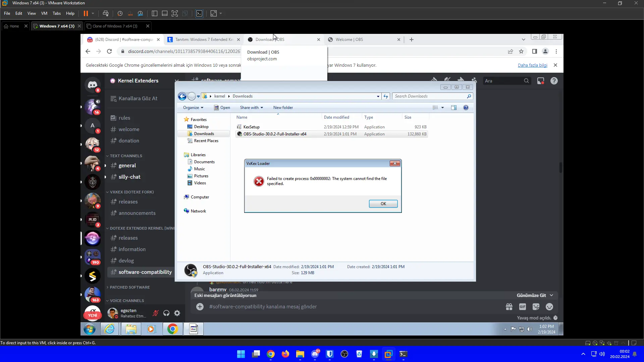The image size is (644, 362).
Task: Enter VMware full screen mode
Action: click(x=175, y=13)
